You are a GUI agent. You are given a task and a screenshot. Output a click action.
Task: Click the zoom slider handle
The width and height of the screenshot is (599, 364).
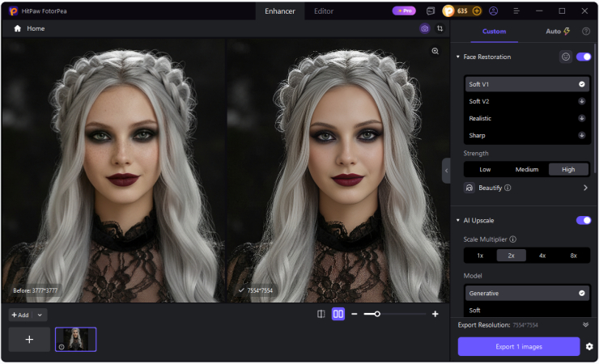377,314
